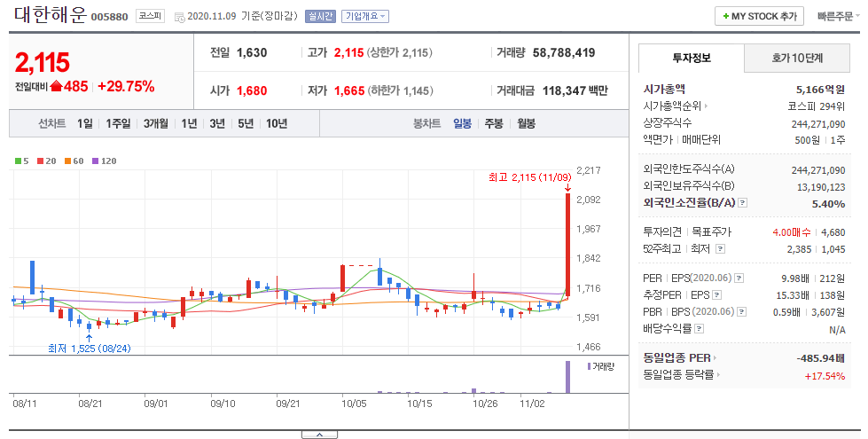Image resolution: width=868 pixels, height=439 pixels.
Task: Click the 코스피 market badge
Action: [150, 16]
